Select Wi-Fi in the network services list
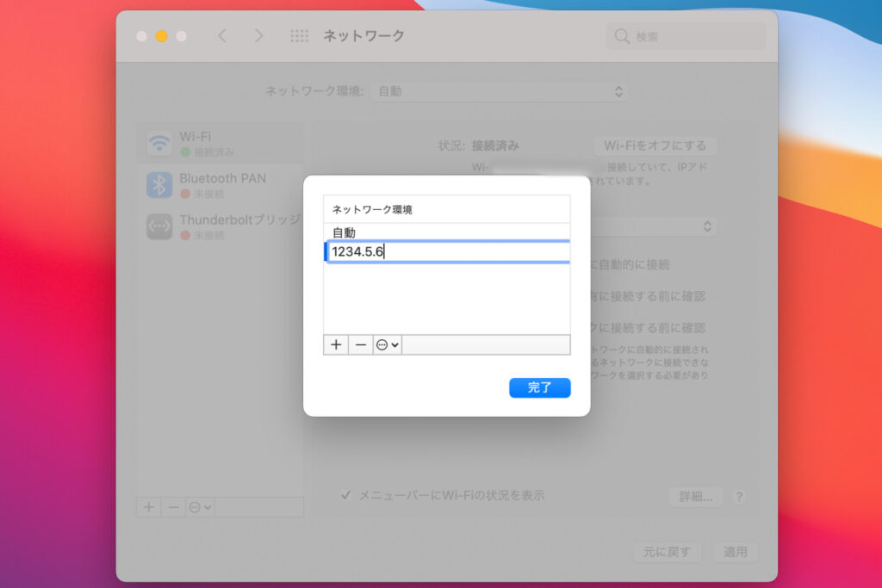 [x=220, y=144]
